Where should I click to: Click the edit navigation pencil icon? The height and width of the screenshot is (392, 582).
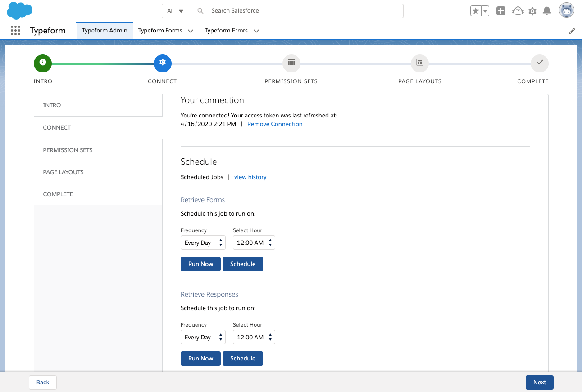[x=572, y=31]
